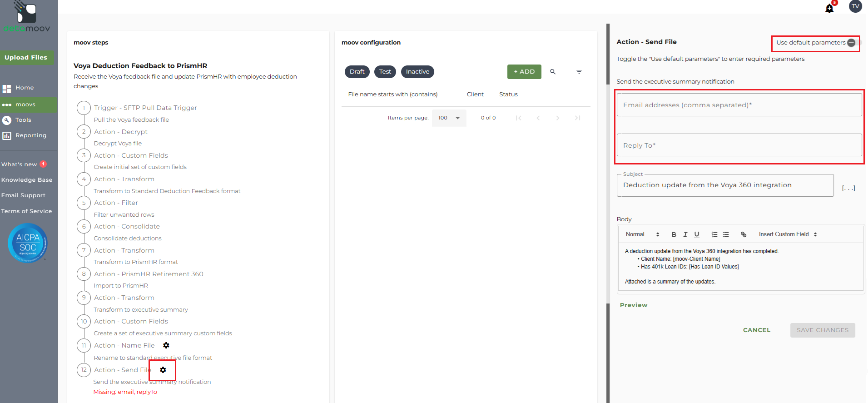This screenshot has height=403, width=868.
Task: Select step 5 Action - Filter
Action: click(116, 203)
